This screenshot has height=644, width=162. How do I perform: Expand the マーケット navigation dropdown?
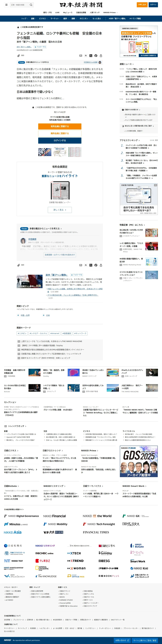tap(55, 19)
